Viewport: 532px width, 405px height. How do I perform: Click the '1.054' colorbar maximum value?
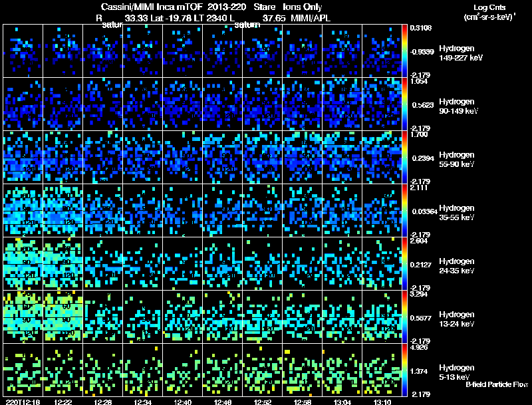tap(419, 81)
